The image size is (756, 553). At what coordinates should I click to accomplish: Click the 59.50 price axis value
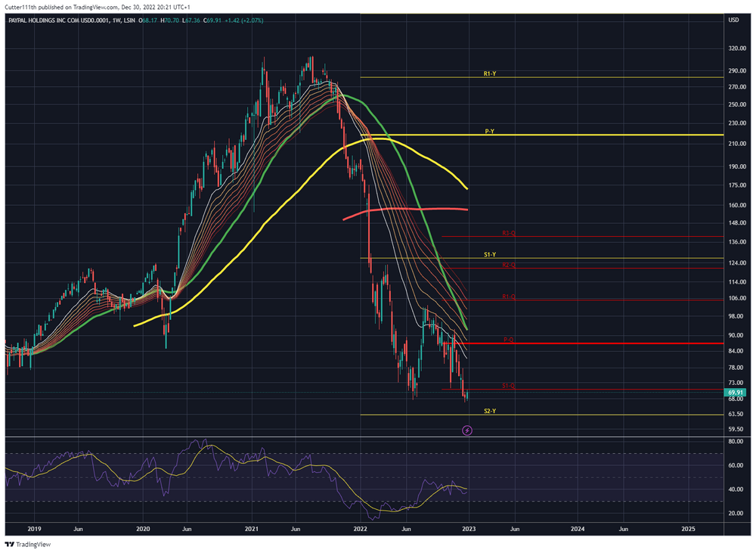[x=736, y=429]
